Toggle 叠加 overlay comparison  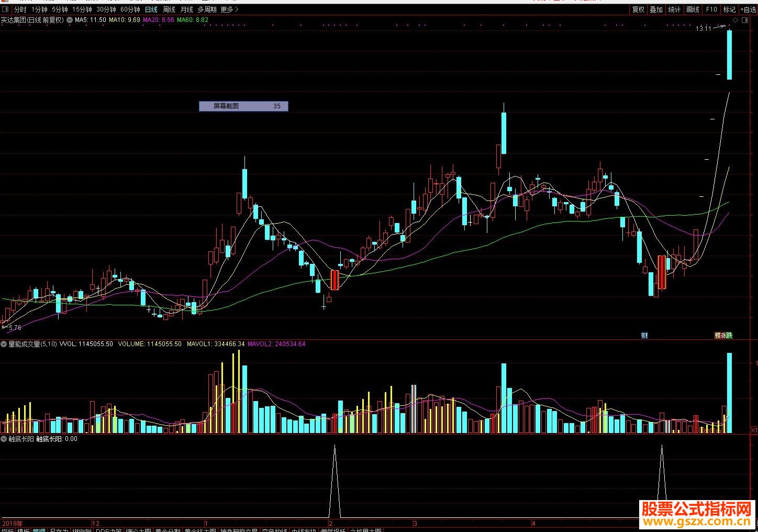656,9
